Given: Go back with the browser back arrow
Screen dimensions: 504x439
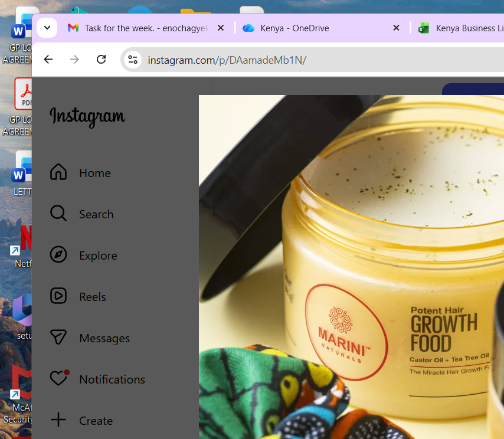Looking at the screenshot, I should tap(48, 60).
